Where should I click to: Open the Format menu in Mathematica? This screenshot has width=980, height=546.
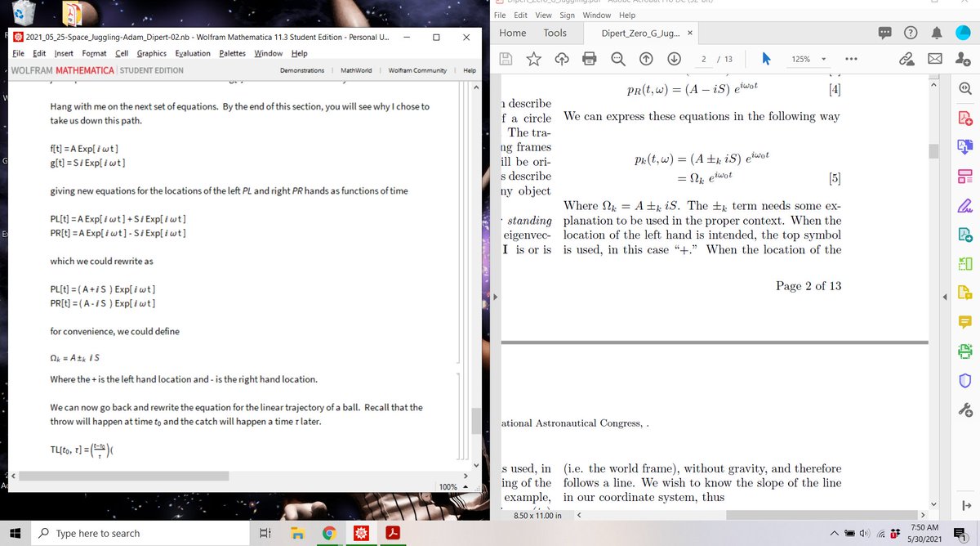click(x=96, y=53)
